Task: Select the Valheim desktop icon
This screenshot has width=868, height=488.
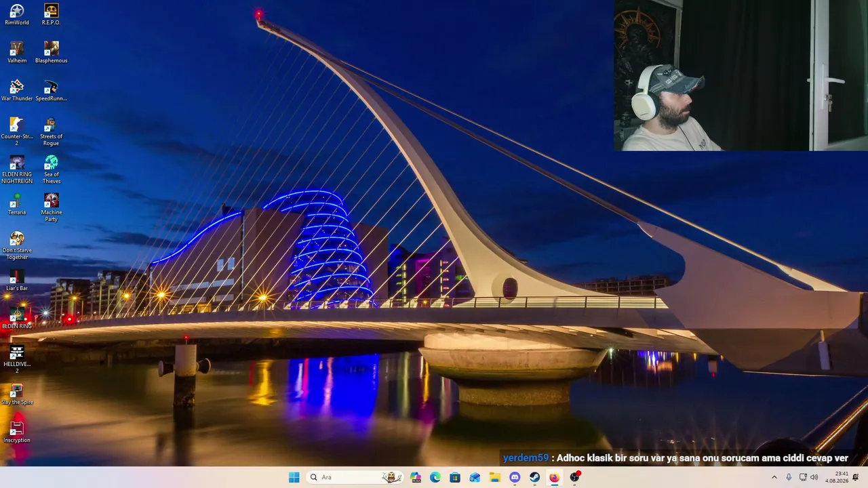Action: (x=17, y=52)
